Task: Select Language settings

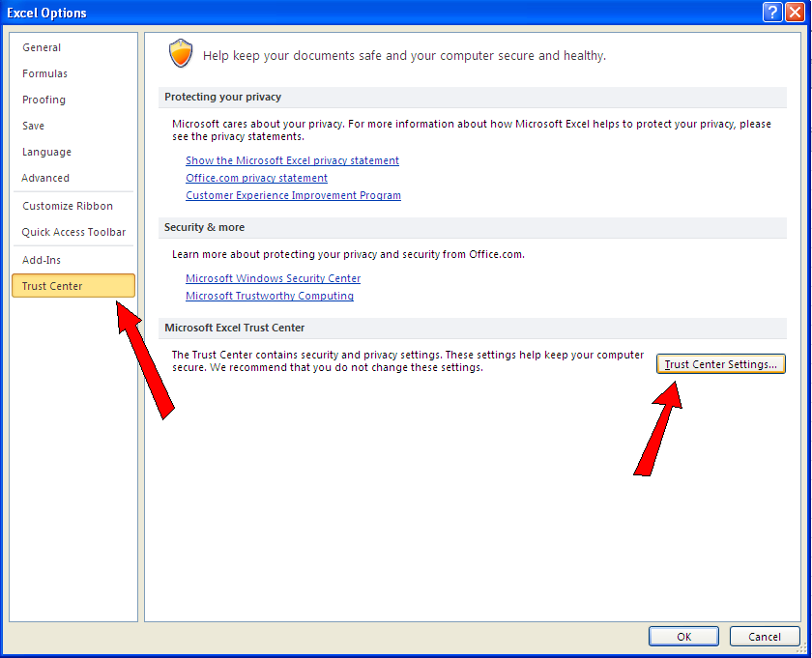Action: tap(44, 152)
